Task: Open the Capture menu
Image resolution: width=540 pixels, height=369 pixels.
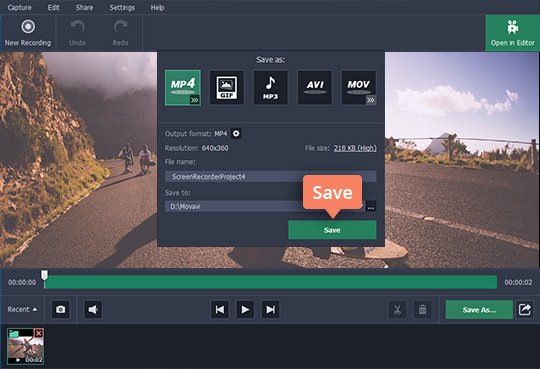Action: click(x=19, y=7)
